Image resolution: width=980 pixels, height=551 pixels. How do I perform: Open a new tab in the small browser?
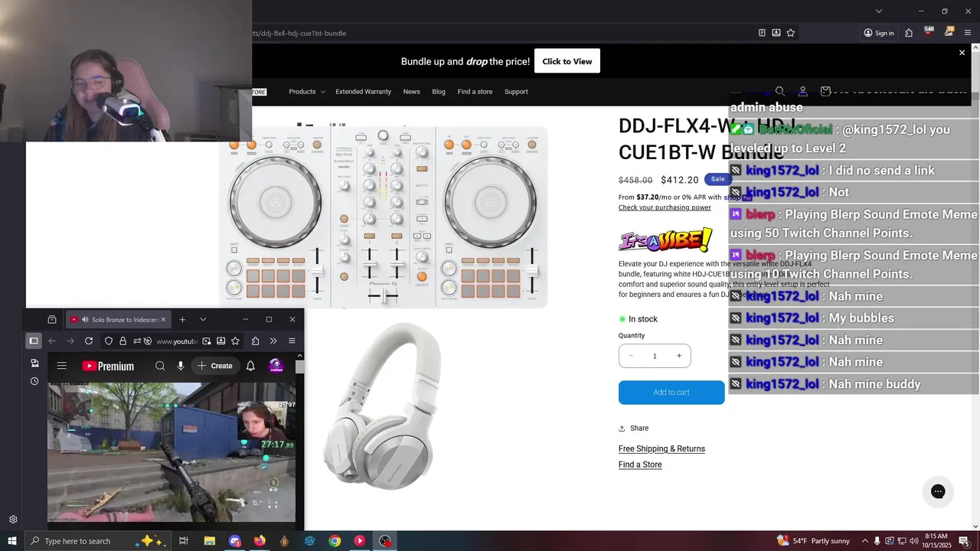coord(182,319)
